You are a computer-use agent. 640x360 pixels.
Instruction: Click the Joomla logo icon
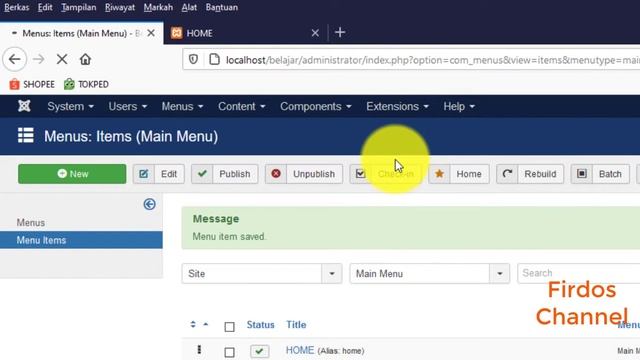pyautogui.click(x=24, y=106)
